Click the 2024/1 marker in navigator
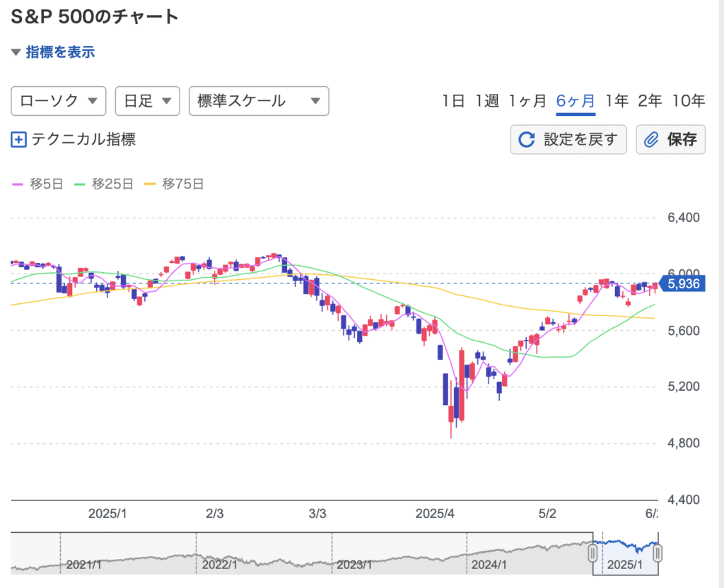Image resolution: width=724 pixels, height=588 pixels. pyautogui.click(x=489, y=565)
